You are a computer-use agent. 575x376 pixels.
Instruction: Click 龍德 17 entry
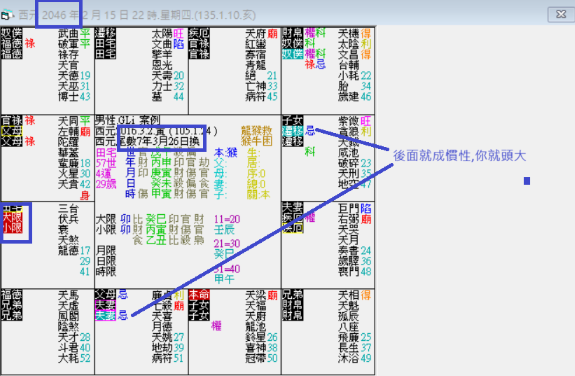click(74, 251)
